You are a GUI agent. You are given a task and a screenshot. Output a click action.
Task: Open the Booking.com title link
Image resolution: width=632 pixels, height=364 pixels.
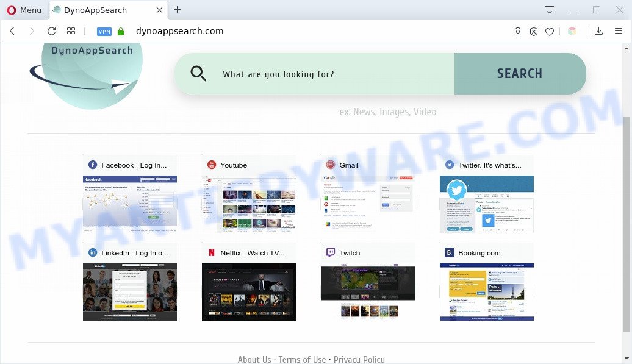(479, 253)
